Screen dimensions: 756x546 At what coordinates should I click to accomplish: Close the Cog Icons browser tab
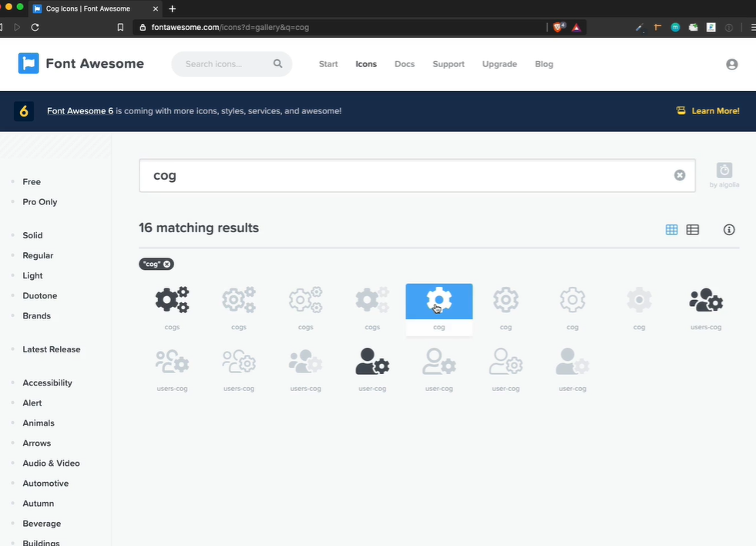point(155,8)
